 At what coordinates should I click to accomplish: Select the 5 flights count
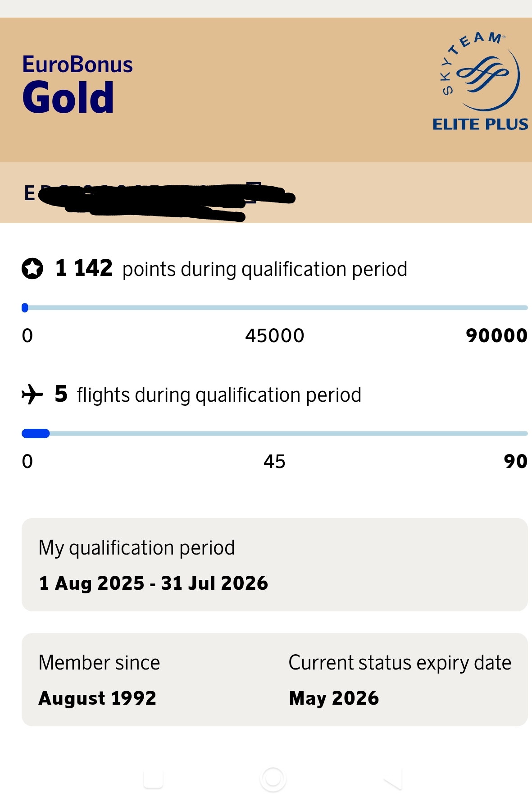pos(61,394)
